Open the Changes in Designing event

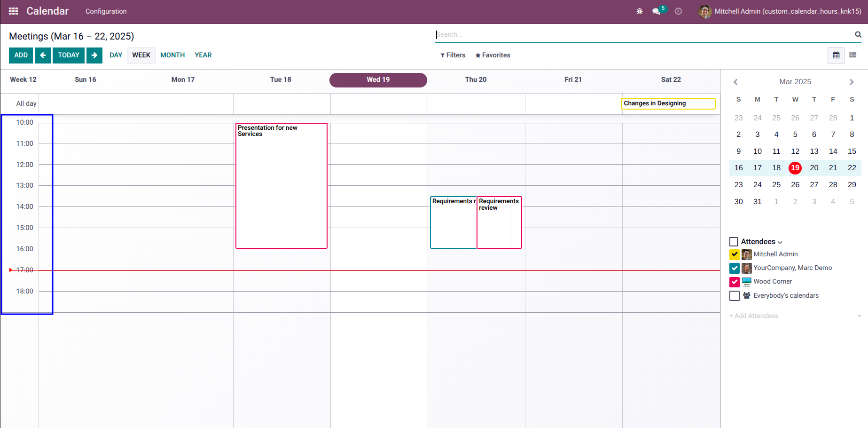point(668,103)
